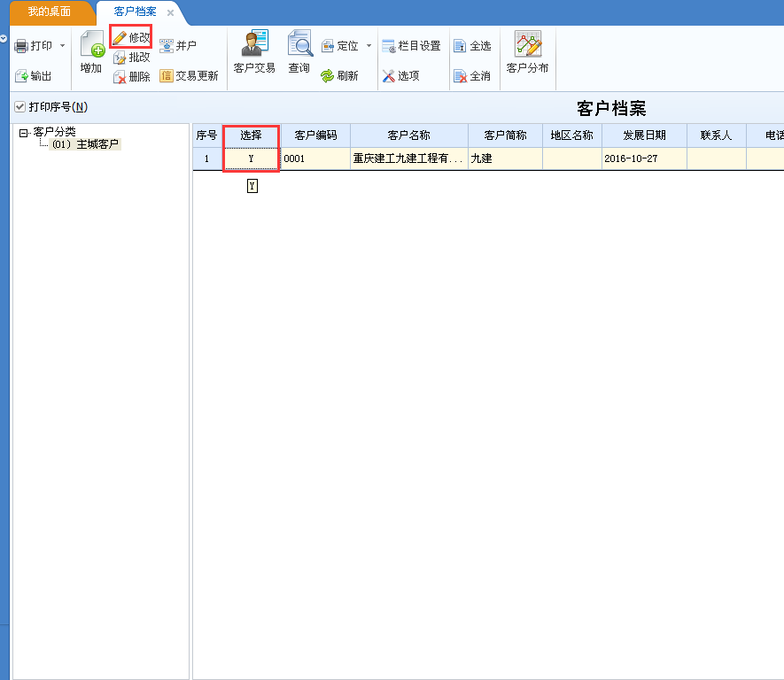Click the 查询 (Query) magnifier icon
Screen dimensions: 784x680
[299, 44]
